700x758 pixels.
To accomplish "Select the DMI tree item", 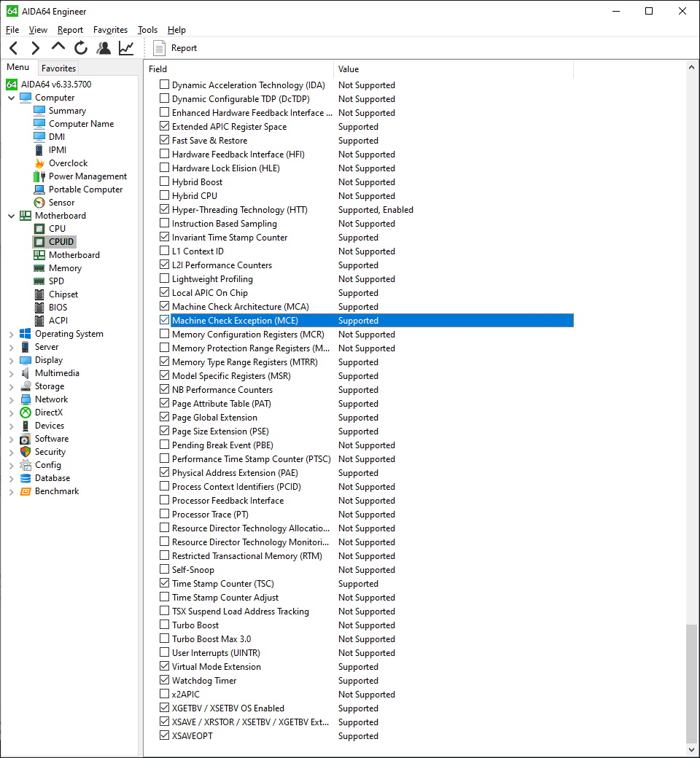I will click(57, 137).
